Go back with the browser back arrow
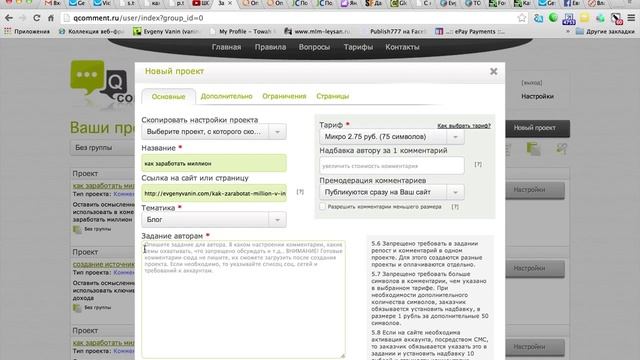640x360 pixels. coord(9,18)
